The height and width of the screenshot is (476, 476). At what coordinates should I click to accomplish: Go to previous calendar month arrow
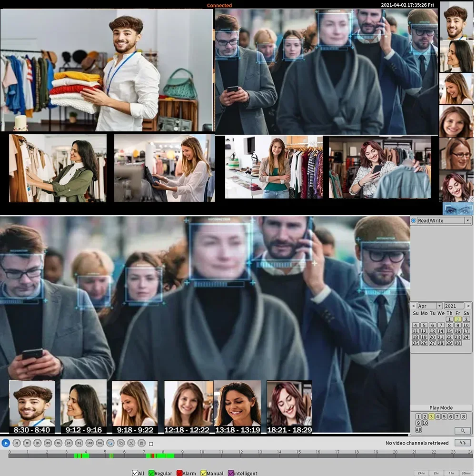[x=414, y=306]
